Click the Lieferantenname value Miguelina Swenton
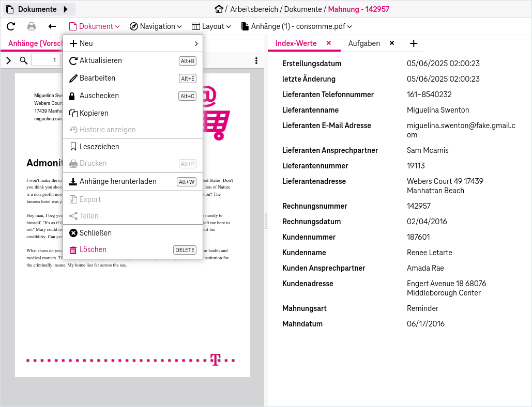The width and height of the screenshot is (532, 407). point(438,110)
